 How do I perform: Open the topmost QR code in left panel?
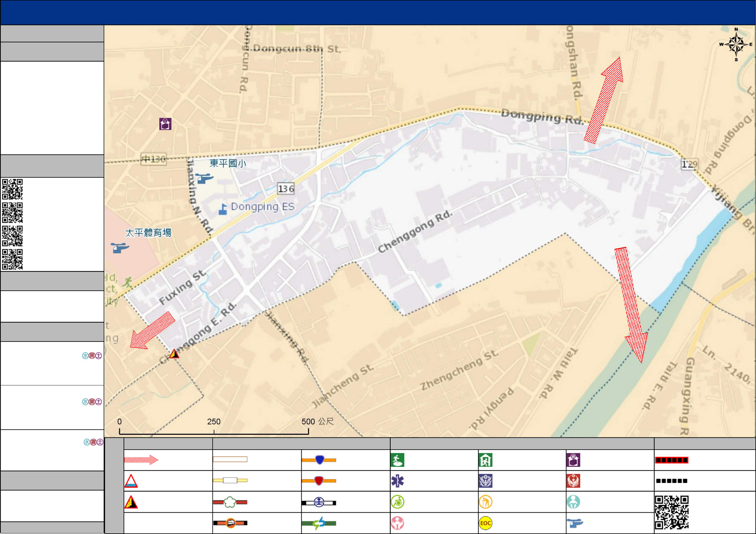13,189
